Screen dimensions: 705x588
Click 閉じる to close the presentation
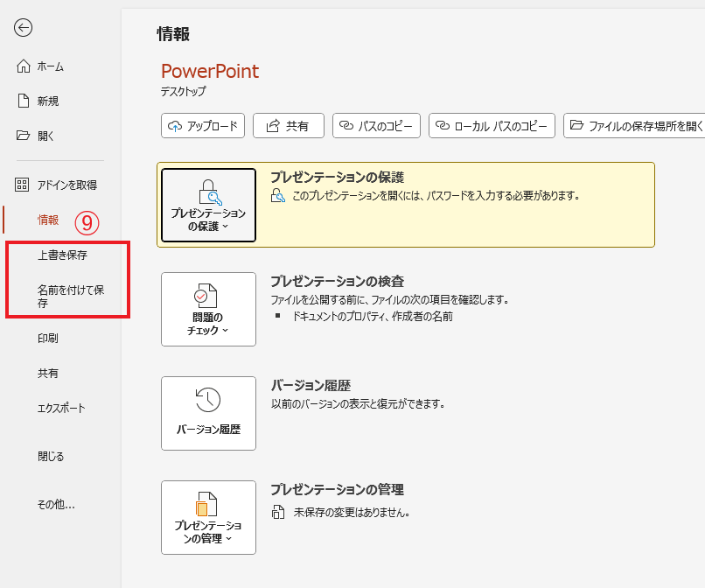(x=51, y=456)
